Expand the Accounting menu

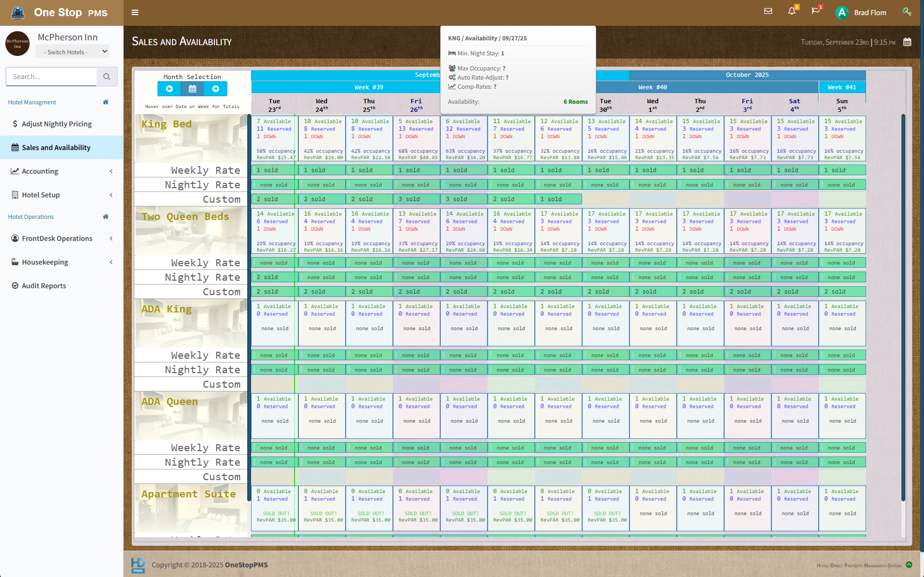pos(62,172)
